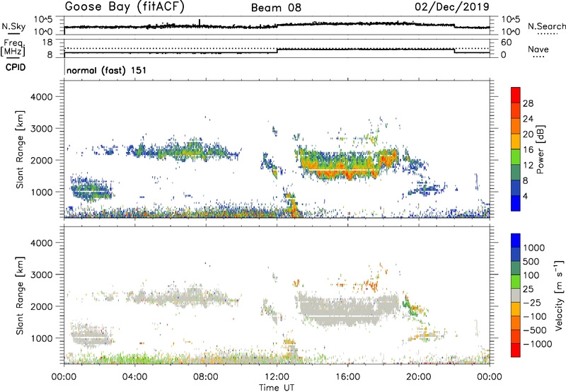Click the noise spike near 07:40 in N.Sky trace
The width and height of the screenshot is (566, 392).
[x=200, y=23]
